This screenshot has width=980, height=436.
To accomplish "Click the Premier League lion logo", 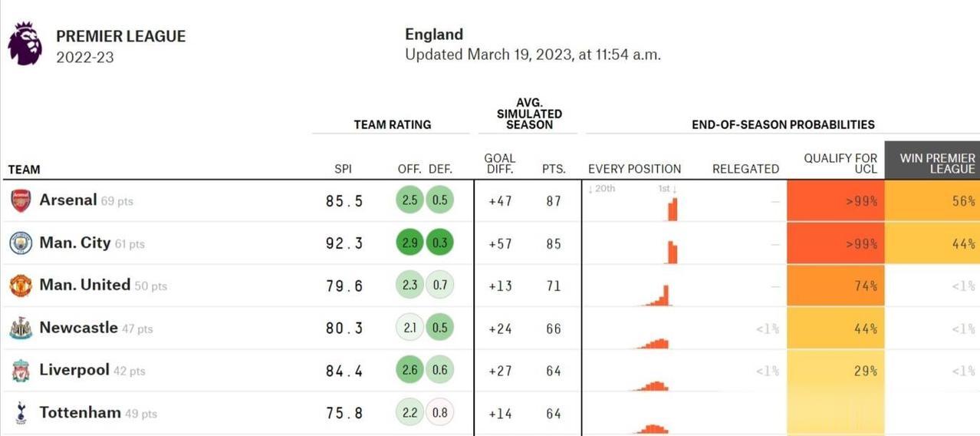I will 25,44.
